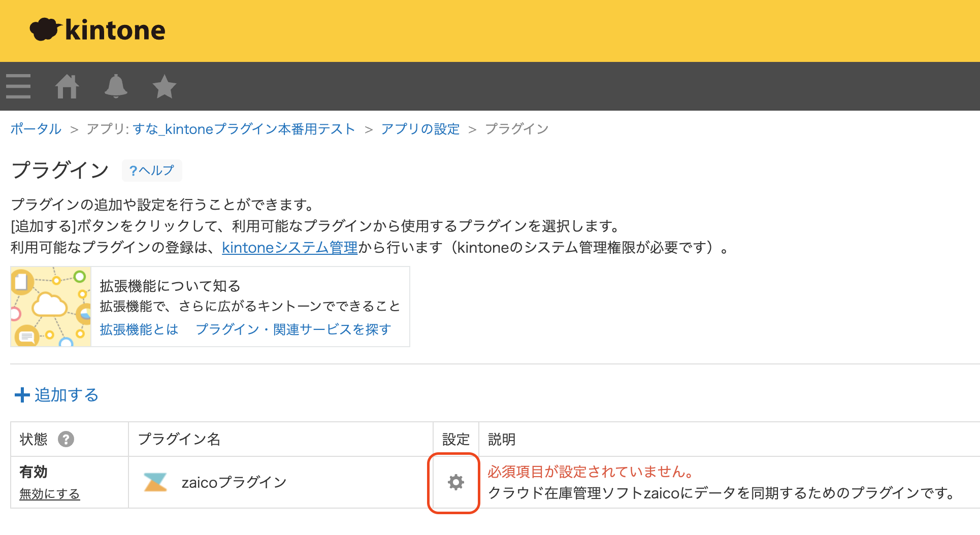Click the プラグイン page heading
The width and height of the screenshot is (980, 535).
tap(60, 170)
